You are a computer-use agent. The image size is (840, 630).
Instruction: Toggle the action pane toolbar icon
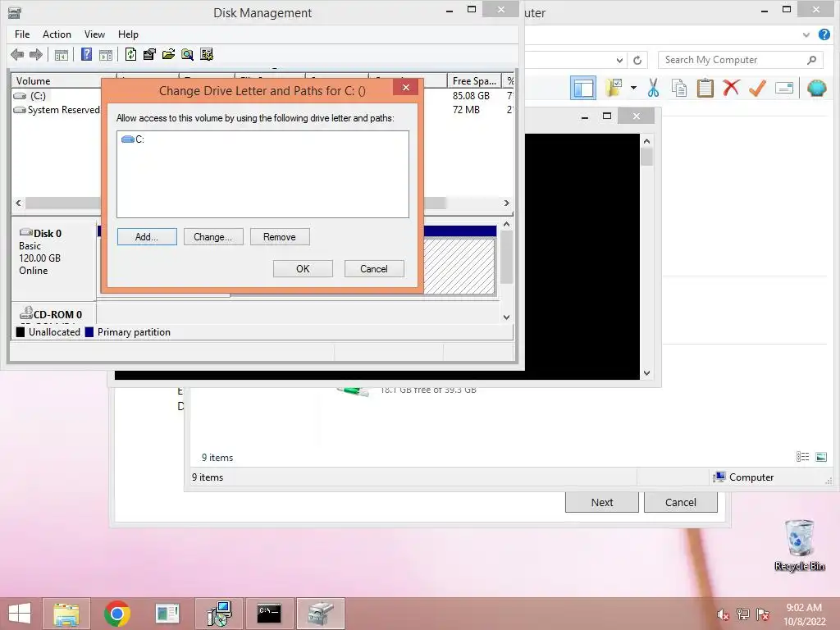pyautogui.click(x=106, y=55)
